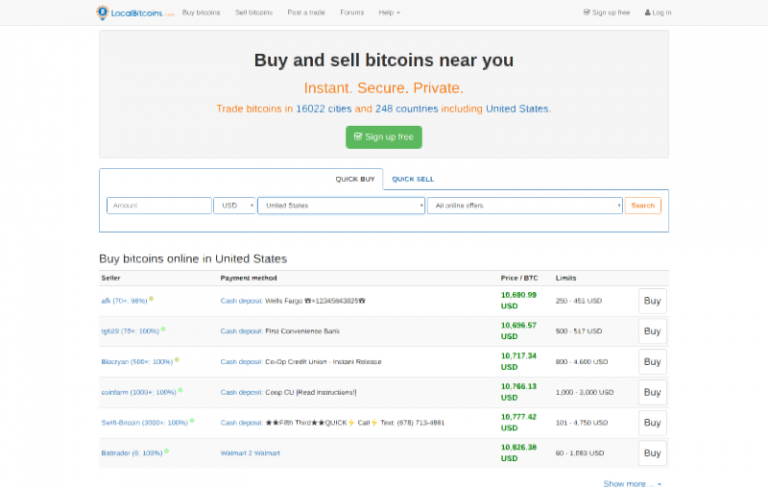The image size is (768, 489).
Task: Open the Buy bitcoins nav link
Action: [201, 13]
